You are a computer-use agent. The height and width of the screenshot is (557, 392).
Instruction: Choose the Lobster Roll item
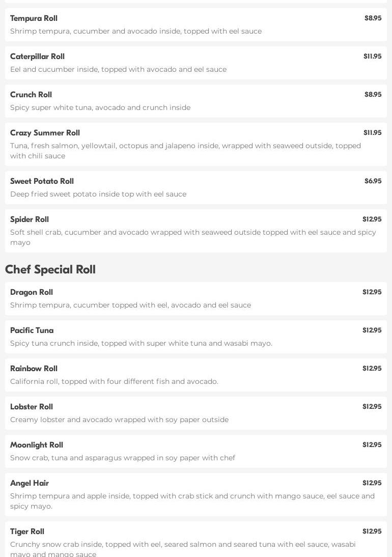coord(32,407)
